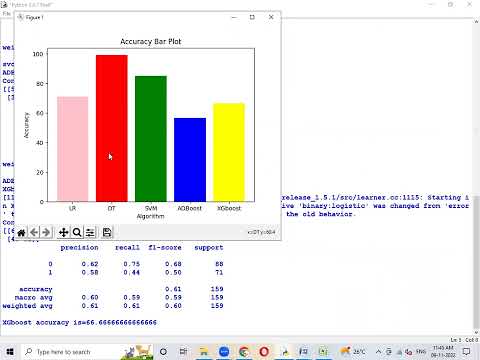Click the vertical Accuracy y-axis label
The image size is (480, 360).
click(x=27, y=125)
